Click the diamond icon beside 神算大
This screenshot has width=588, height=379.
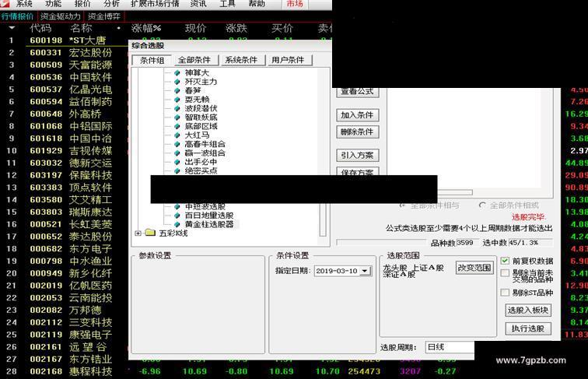[x=177, y=72]
